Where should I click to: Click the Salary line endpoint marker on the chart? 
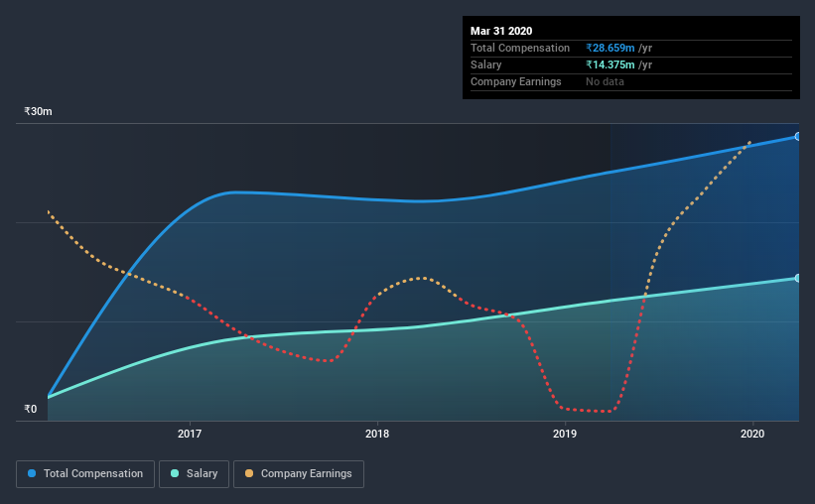click(x=797, y=279)
